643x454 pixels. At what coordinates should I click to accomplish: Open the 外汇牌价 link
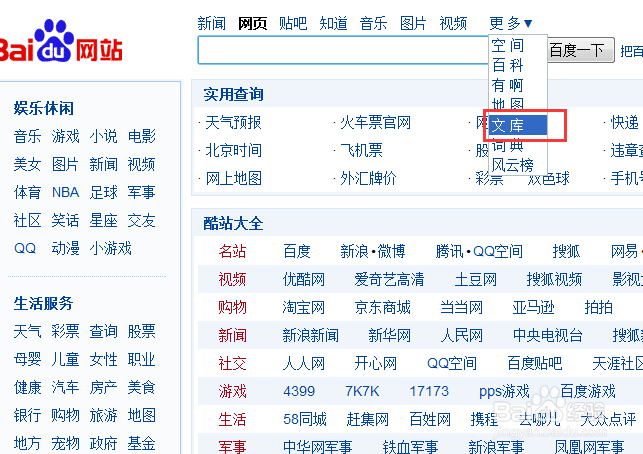tap(368, 178)
